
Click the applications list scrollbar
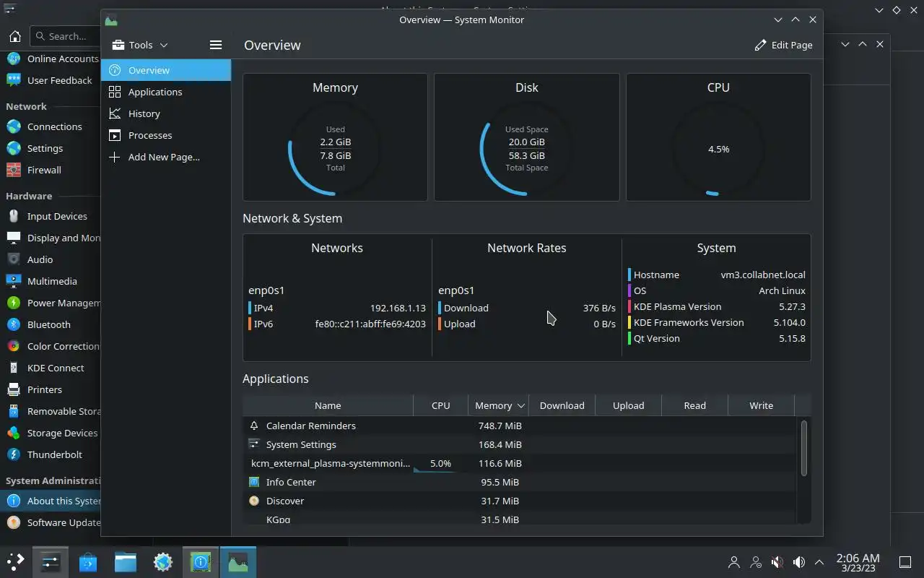point(804,448)
